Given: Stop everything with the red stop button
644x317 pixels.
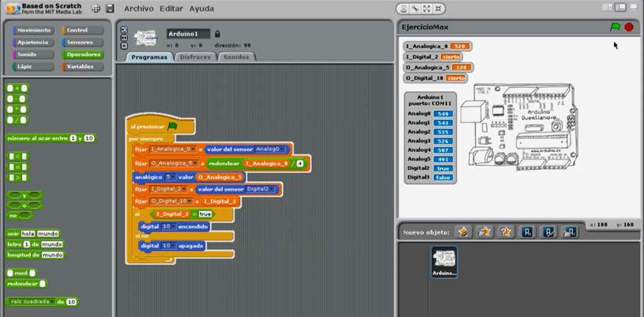Looking at the screenshot, I should (x=629, y=27).
